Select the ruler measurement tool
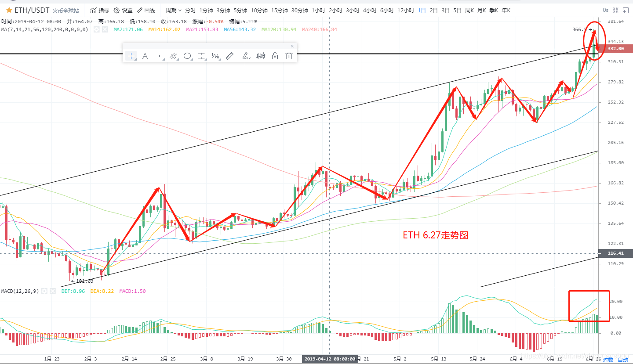 coord(229,56)
